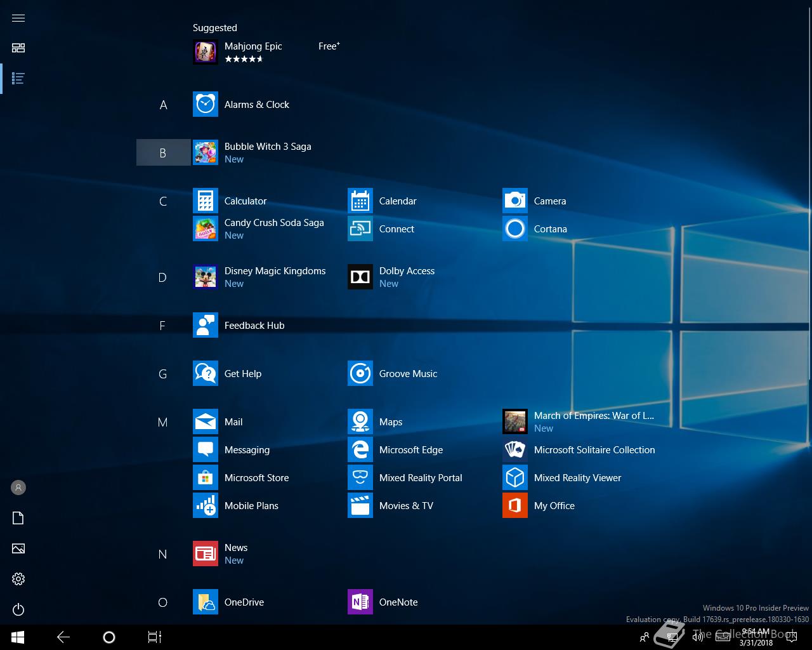Open Pictures from Start sidebar
This screenshot has height=650, width=812.
pos(18,548)
